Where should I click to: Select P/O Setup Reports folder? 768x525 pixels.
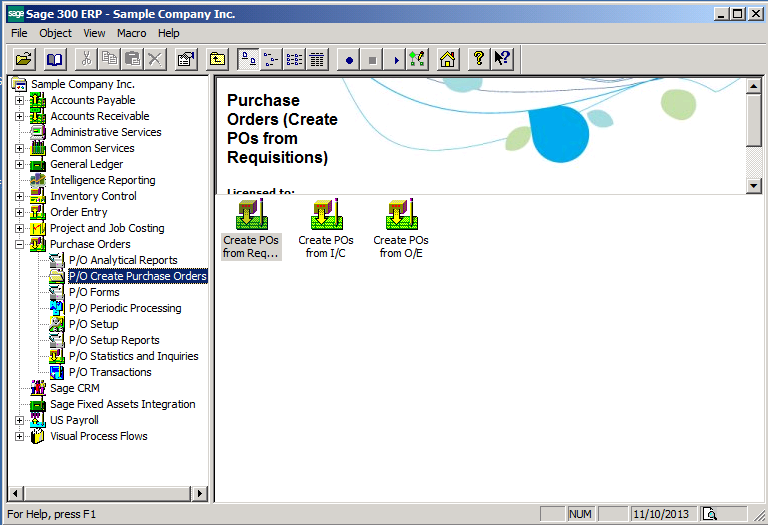pos(114,340)
